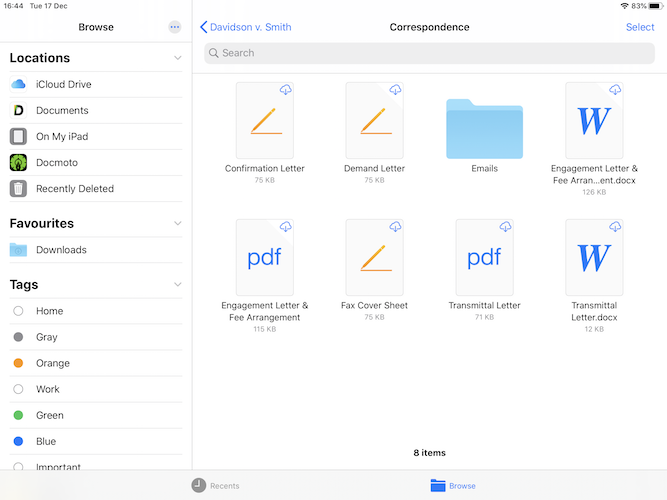Switch to the Browse tab

point(453,485)
